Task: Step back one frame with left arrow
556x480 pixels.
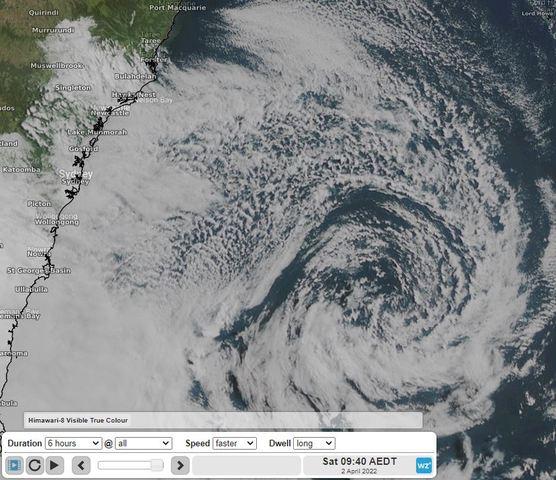Action: point(81,465)
